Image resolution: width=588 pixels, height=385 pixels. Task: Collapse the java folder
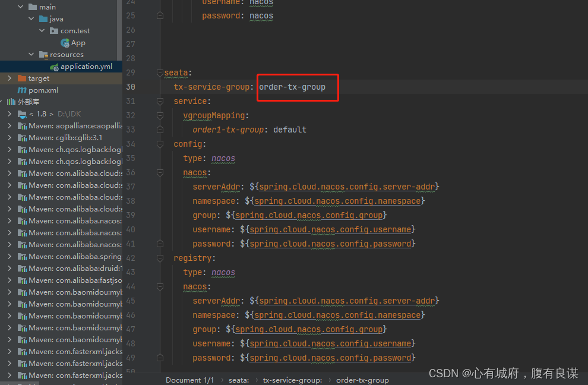[31, 19]
